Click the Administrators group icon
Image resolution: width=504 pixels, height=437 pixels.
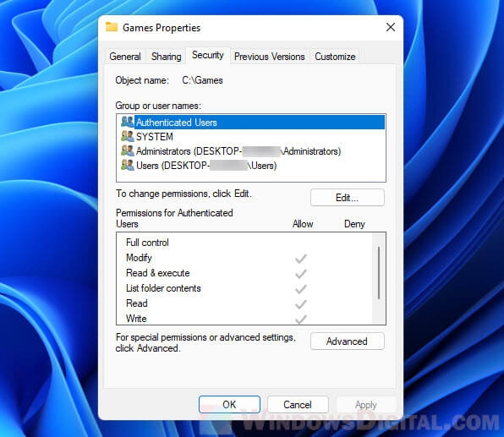click(128, 150)
